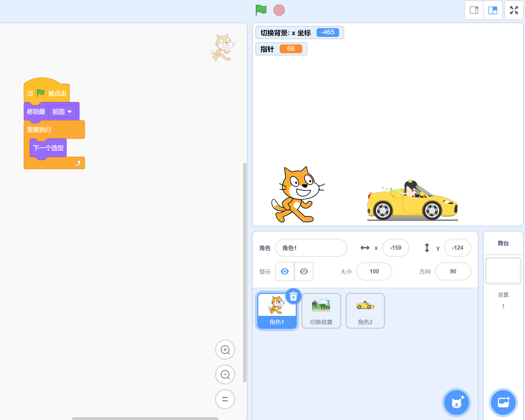525x420 pixels.
Task: Enter full screen stage mode
Action: point(514,10)
